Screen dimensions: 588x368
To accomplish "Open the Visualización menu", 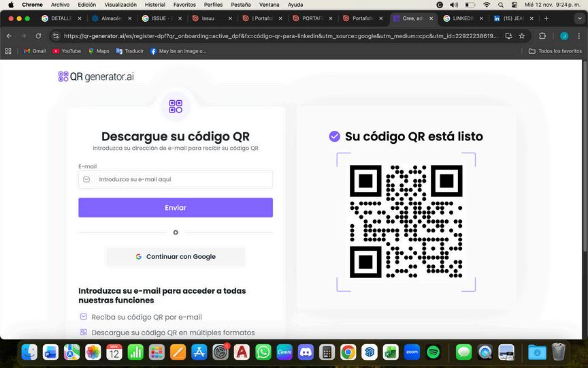I will point(120,5).
